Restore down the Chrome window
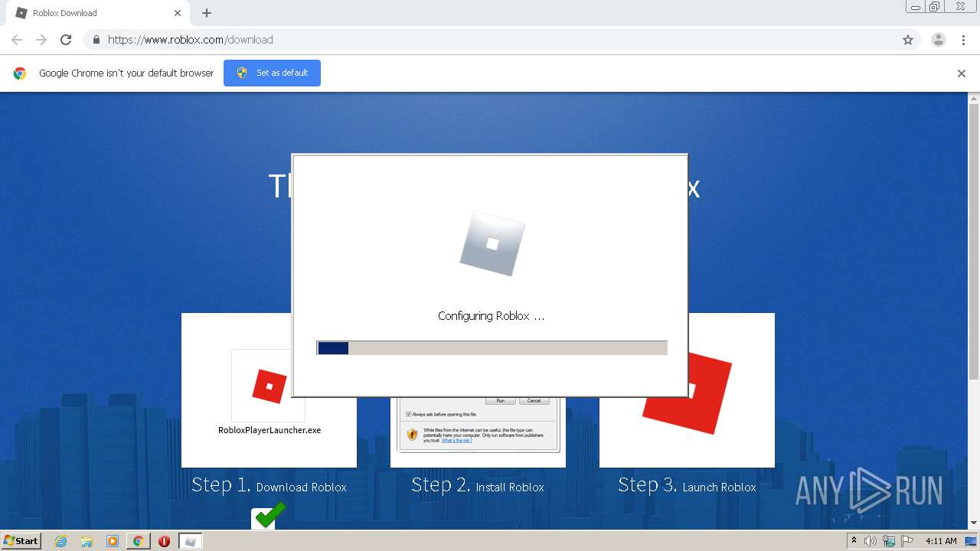The width and height of the screenshot is (980, 551). click(x=935, y=6)
